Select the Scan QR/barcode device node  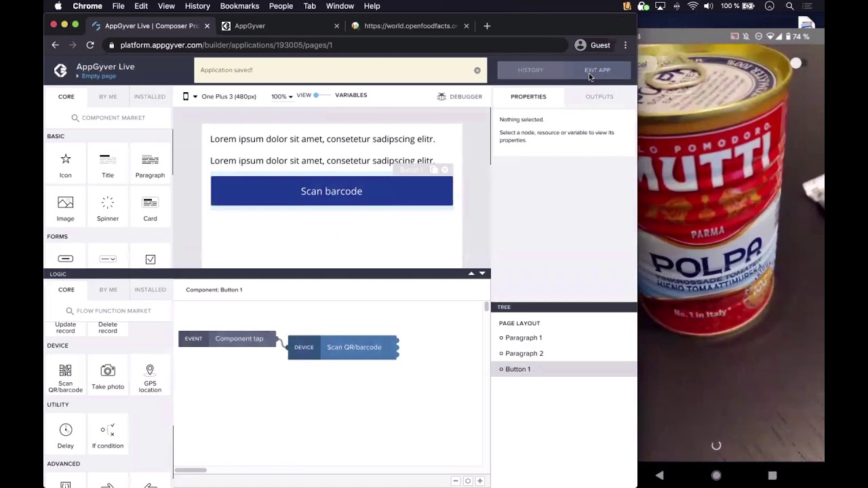[x=342, y=347]
